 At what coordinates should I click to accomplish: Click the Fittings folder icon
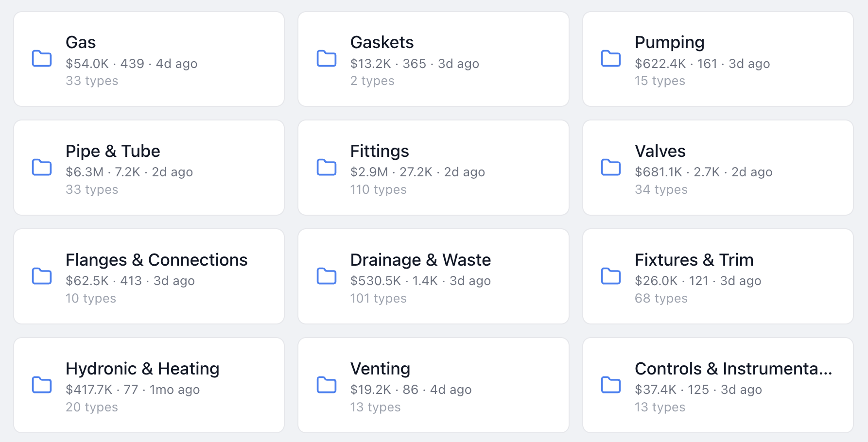(x=327, y=167)
